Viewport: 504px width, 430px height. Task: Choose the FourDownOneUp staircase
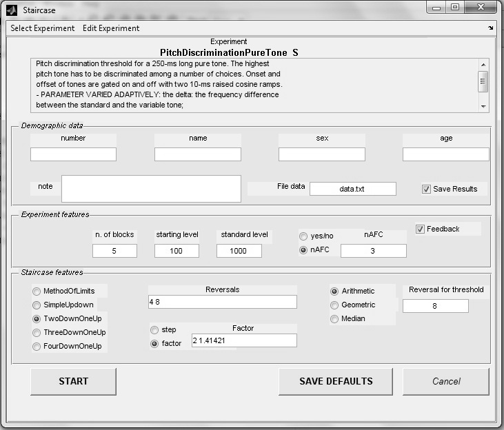37,347
